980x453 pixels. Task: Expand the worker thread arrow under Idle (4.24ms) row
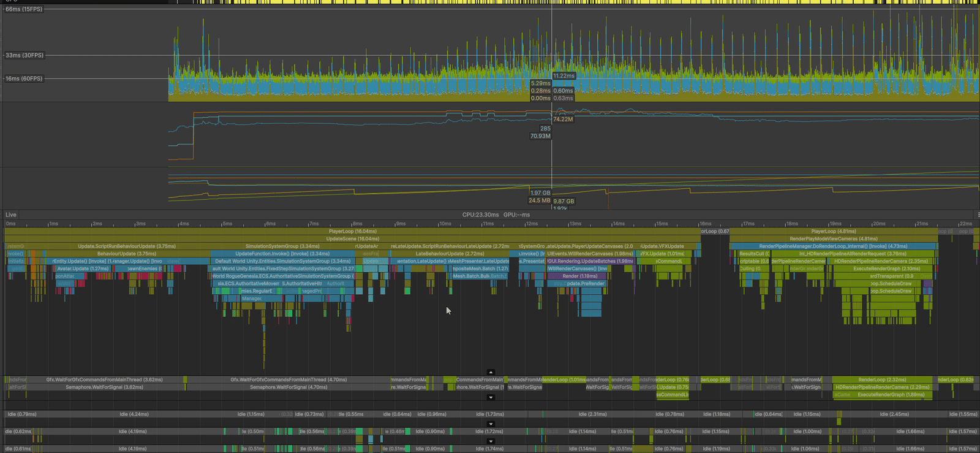point(491,424)
